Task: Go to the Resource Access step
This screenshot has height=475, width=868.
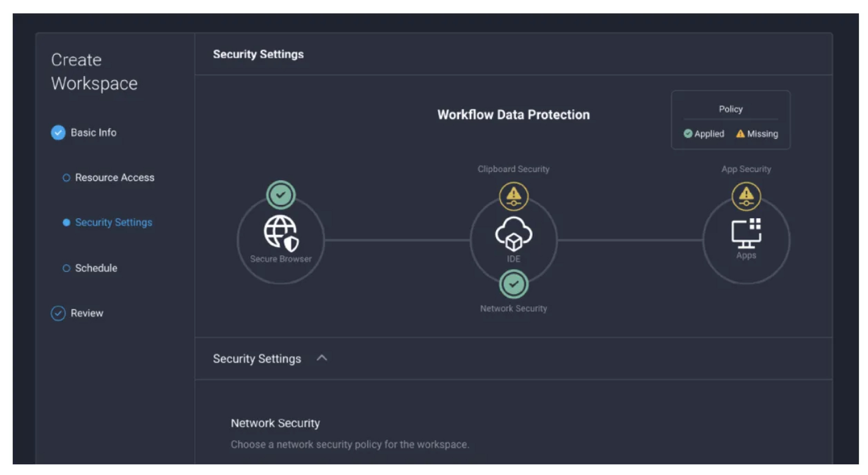Action: pyautogui.click(x=115, y=178)
